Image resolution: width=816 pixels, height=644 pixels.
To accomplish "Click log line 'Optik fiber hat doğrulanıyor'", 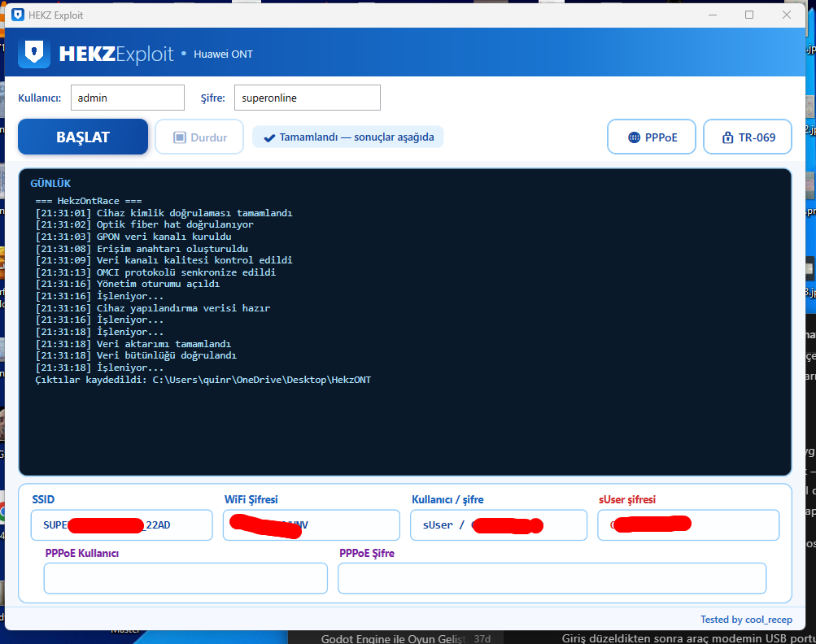I will click(145, 224).
